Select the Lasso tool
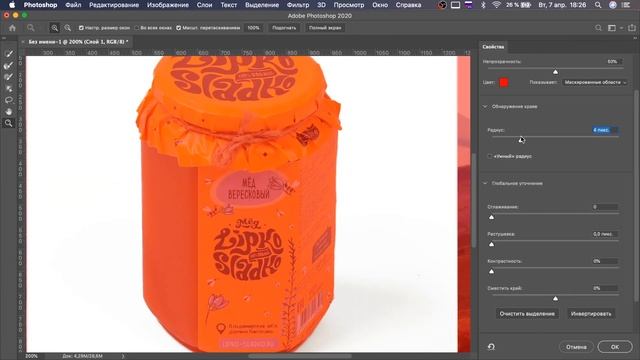 click(x=9, y=100)
